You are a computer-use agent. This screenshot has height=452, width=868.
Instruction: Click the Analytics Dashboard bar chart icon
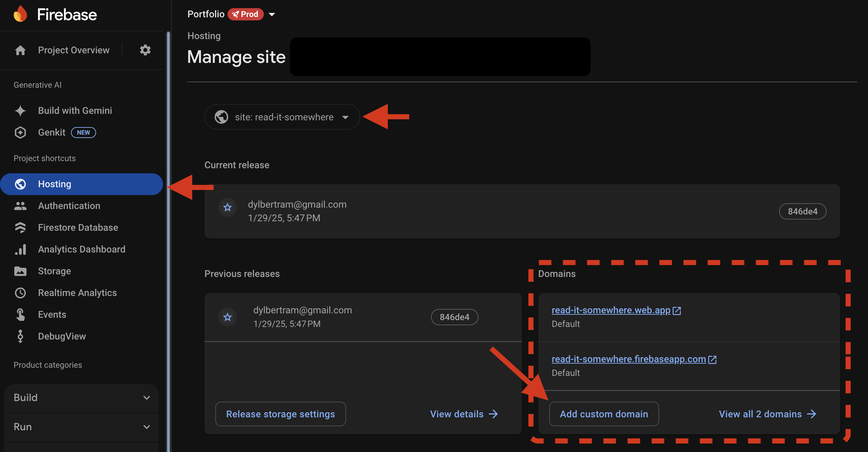coord(20,249)
